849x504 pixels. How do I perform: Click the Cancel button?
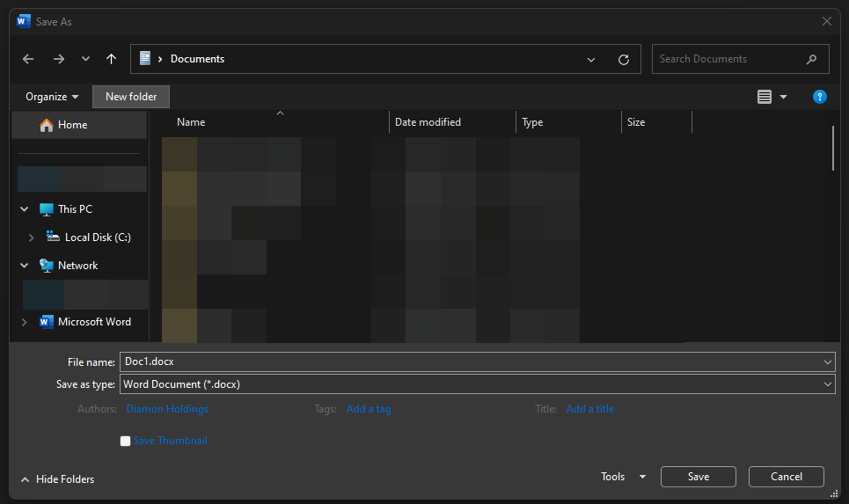pos(786,477)
